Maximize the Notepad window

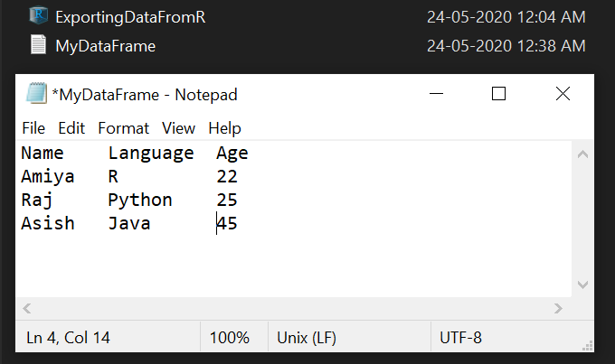click(x=498, y=94)
